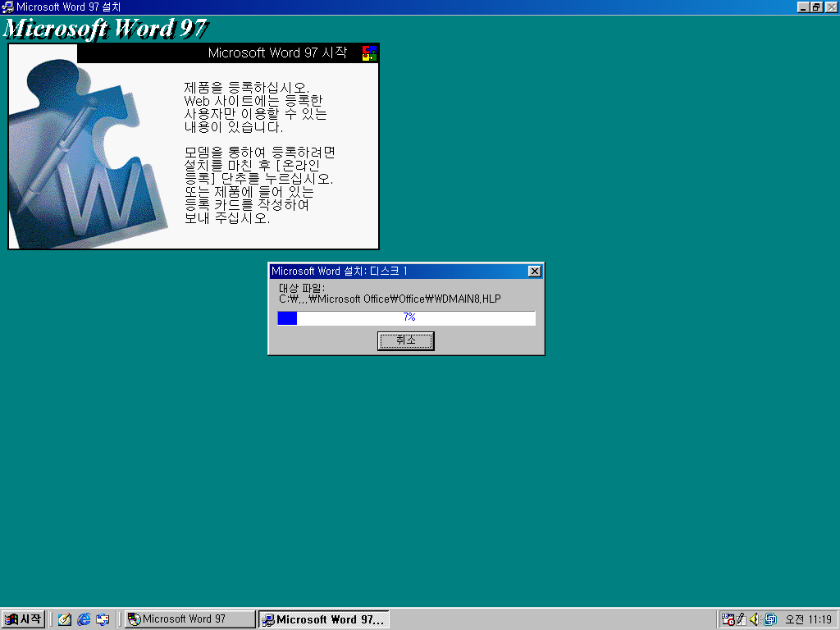Close the Microsoft Word 설치: 디스크 1 dialog
The width and height of the screenshot is (840, 630).
534,271
